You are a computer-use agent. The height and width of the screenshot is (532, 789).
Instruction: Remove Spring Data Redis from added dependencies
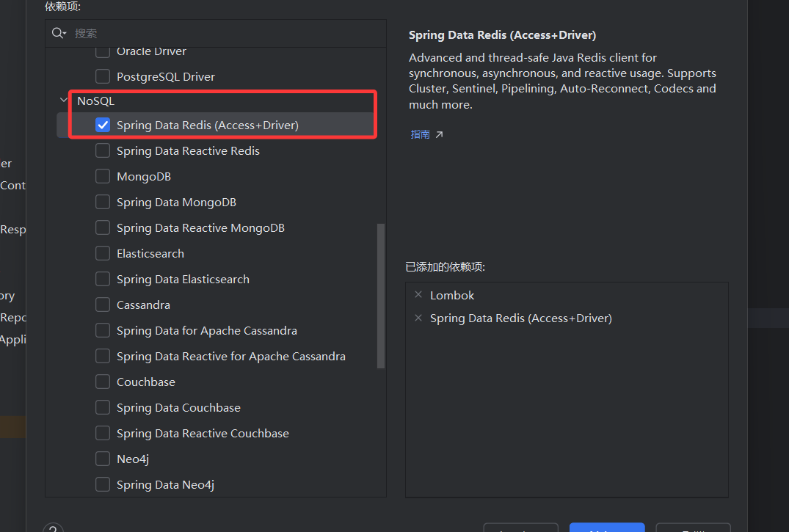[x=418, y=318]
